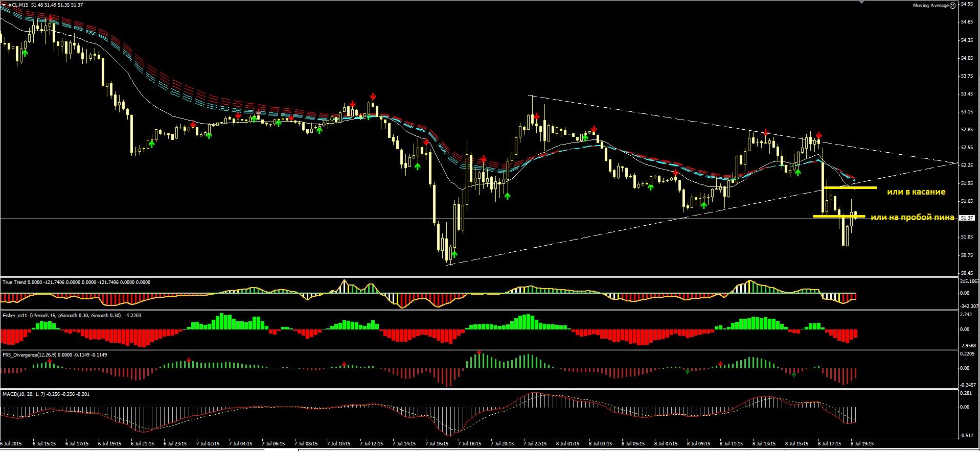Screen dimensions: 980x451
Task: Select the FX5_Divergence(12,26,9) indicator label
Action: coord(29,354)
